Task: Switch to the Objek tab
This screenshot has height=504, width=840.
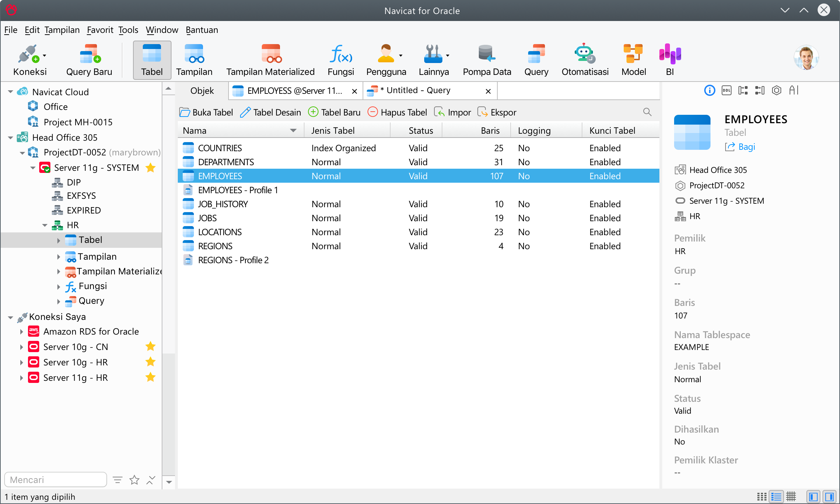Action: click(x=202, y=91)
